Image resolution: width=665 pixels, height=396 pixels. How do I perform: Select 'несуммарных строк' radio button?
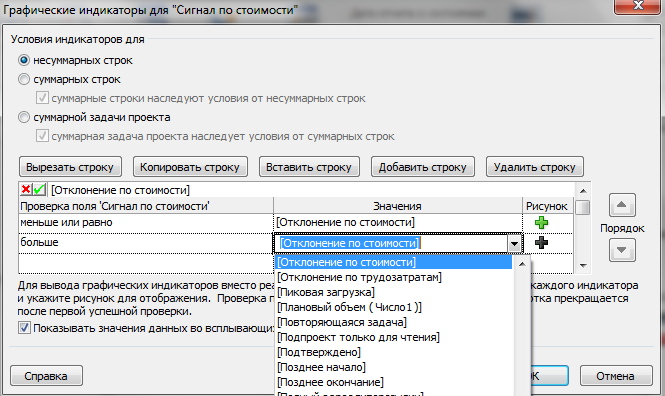pos(24,60)
